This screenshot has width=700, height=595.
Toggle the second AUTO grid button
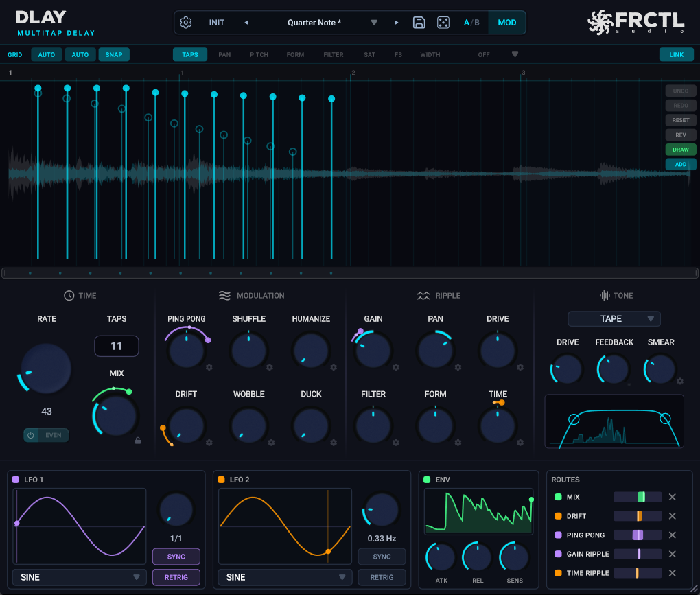(x=80, y=54)
